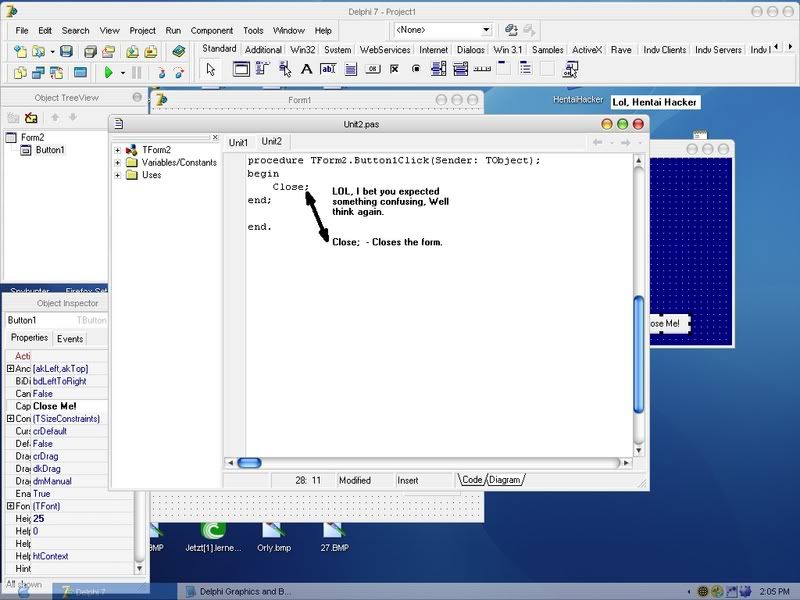Viewport: 800px width, 600px height.
Task: Expand the Variables/Constants folder
Action: (x=119, y=162)
